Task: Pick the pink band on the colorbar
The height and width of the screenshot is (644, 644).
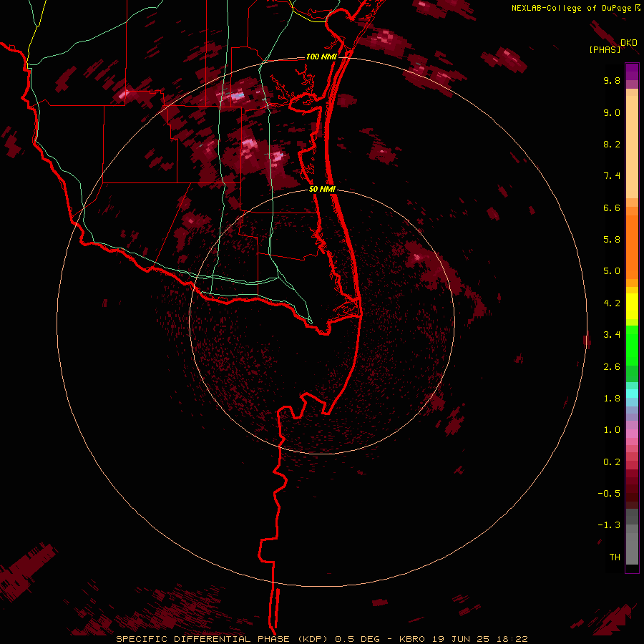Action: [x=632, y=434]
